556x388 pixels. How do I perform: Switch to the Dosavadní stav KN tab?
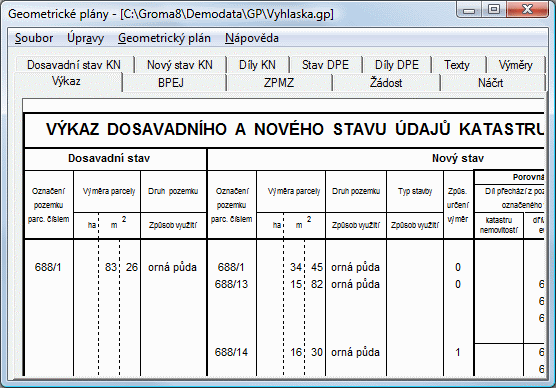74,65
